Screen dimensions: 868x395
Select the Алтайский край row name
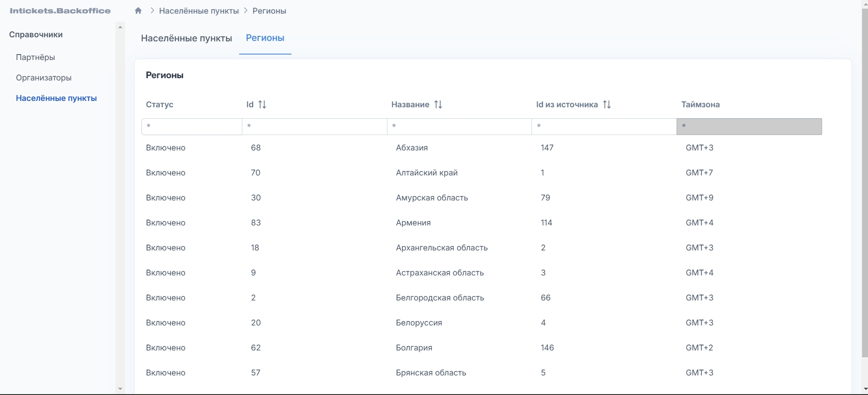coord(427,173)
